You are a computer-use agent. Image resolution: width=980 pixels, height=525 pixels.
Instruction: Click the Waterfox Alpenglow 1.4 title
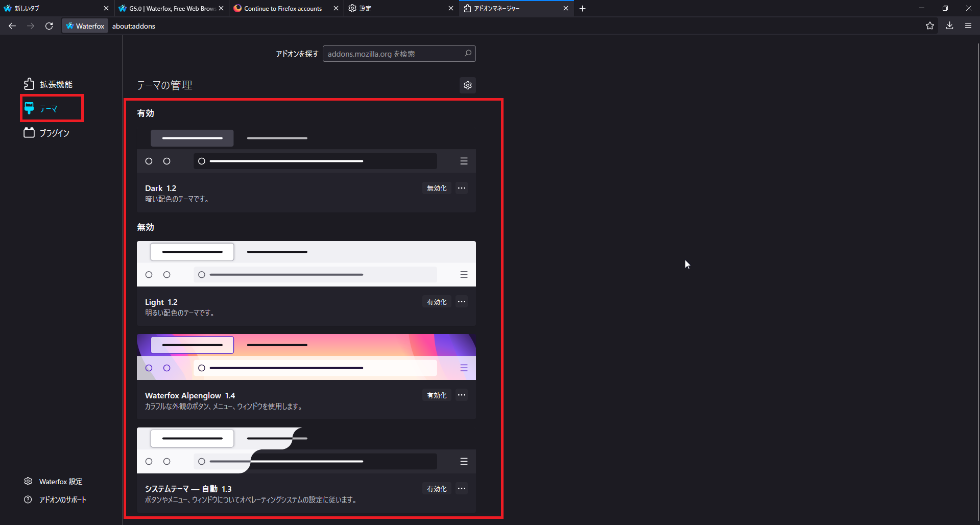pos(190,396)
